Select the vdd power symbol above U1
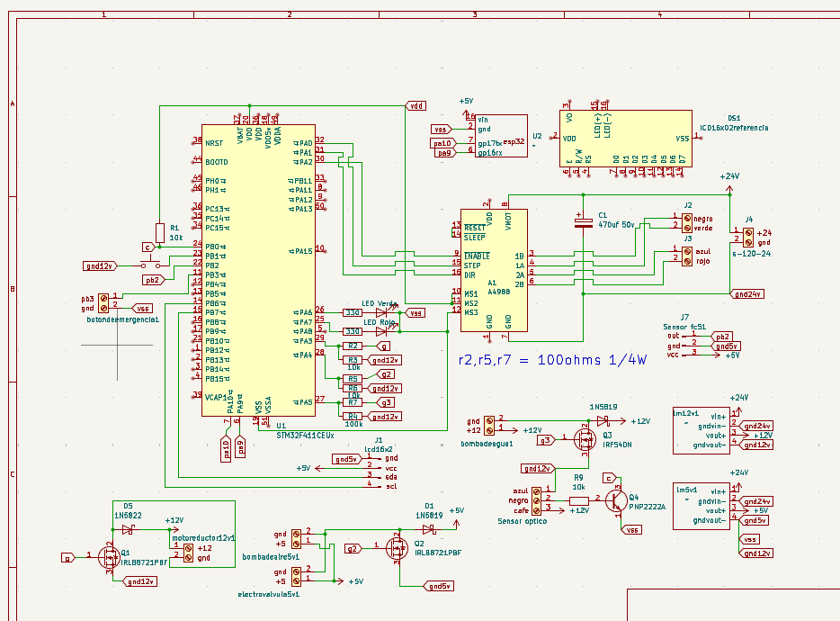840x621 pixels. (415, 104)
